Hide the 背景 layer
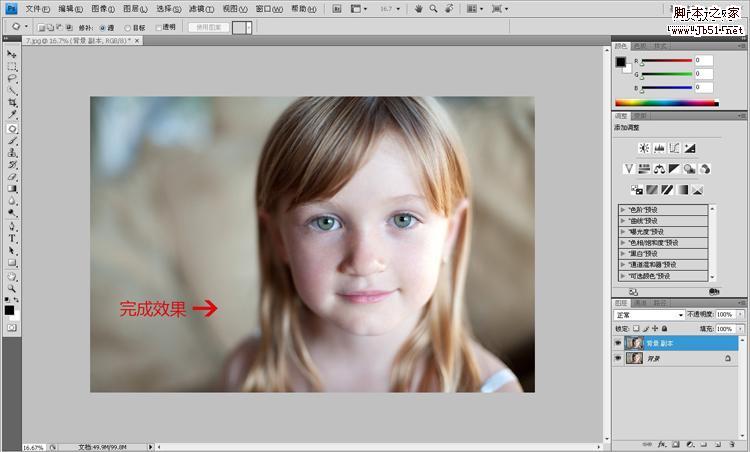The height and width of the screenshot is (452, 750). coord(618,358)
